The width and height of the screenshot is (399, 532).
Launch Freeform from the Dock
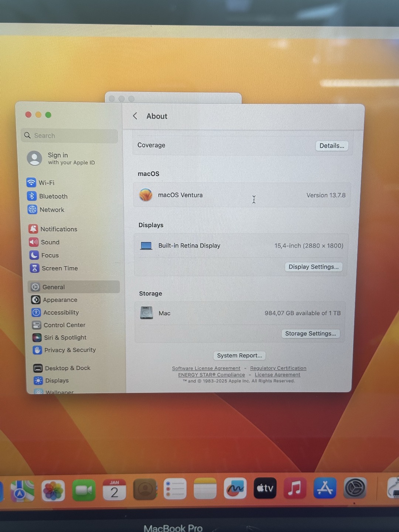coord(235,488)
